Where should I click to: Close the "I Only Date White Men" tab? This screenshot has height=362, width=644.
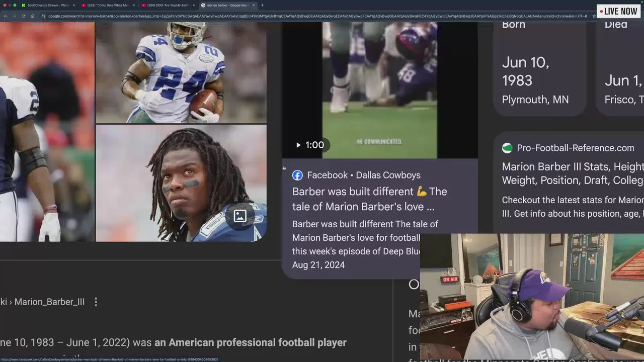[x=134, y=5]
